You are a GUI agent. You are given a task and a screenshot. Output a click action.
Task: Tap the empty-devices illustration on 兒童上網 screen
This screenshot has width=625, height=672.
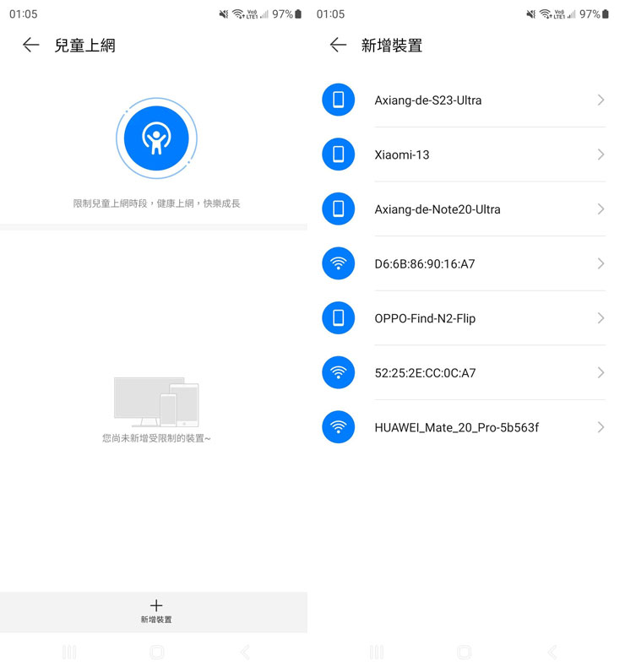point(156,402)
